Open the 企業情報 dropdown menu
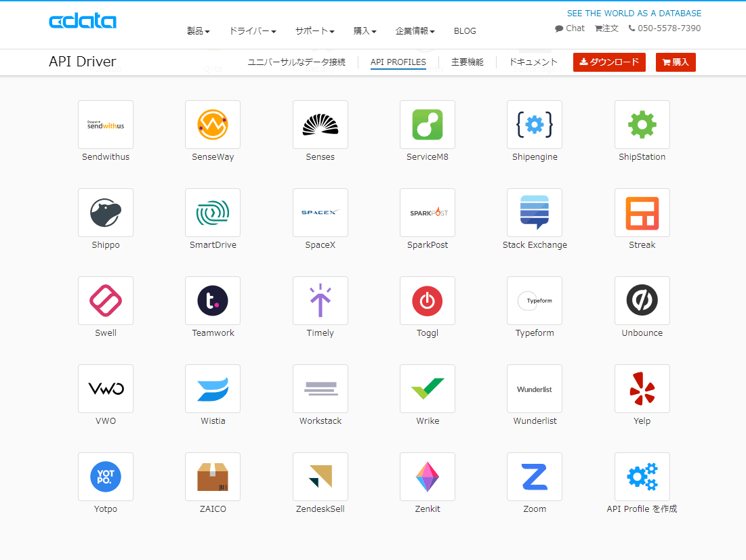Viewport: 746px width, 560px height. pyautogui.click(x=415, y=31)
